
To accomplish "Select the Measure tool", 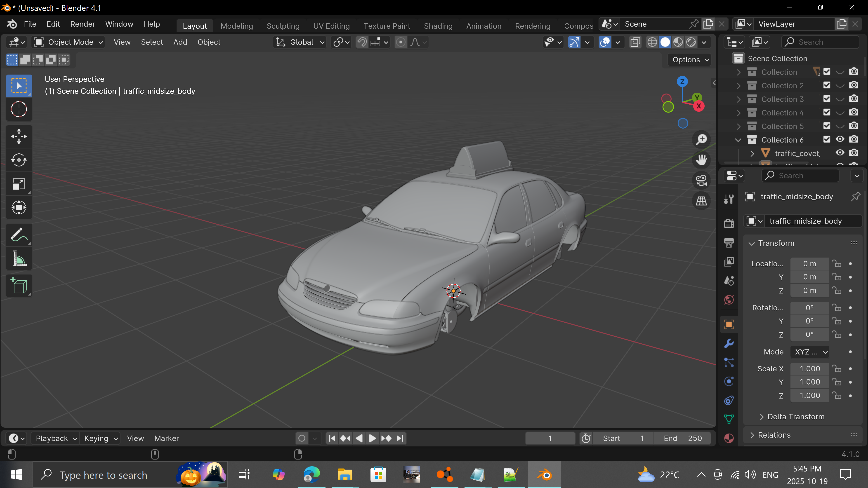I will [x=19, y=259].
